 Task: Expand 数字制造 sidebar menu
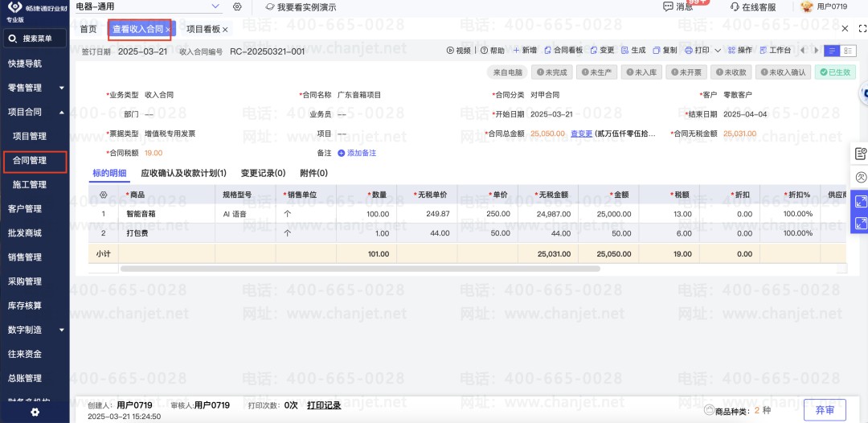point(35,330)
